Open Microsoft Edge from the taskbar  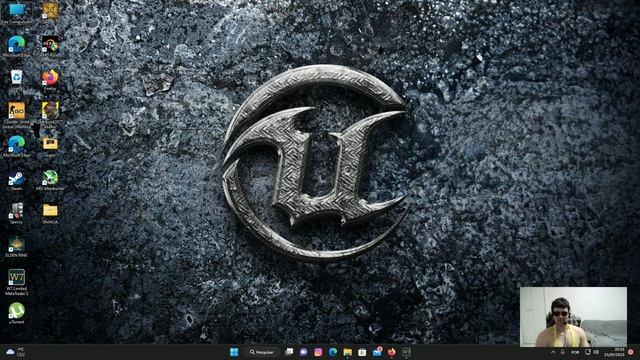tap(333, 352)
